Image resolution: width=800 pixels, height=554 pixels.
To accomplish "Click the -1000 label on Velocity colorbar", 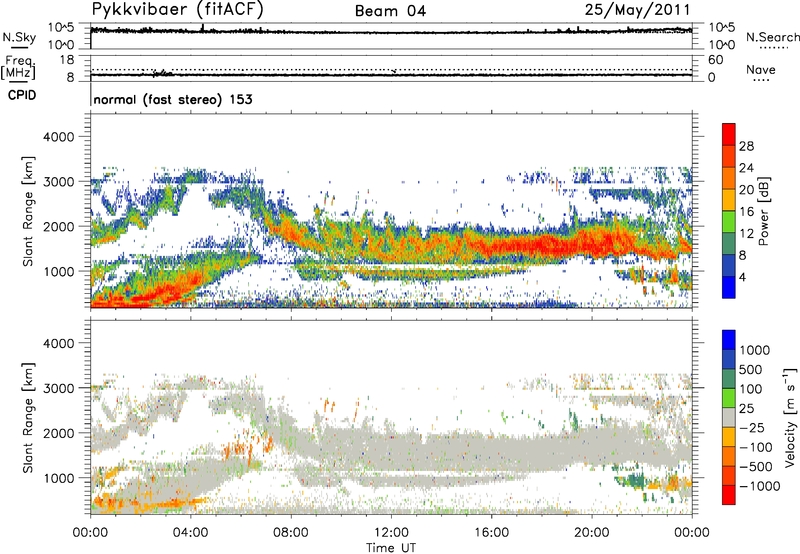I will coord(759,486).
